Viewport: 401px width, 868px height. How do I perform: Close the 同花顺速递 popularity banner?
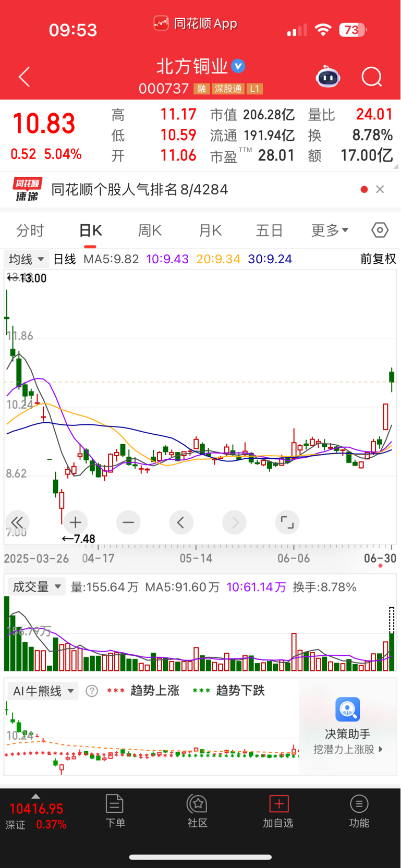pos(380,189)
